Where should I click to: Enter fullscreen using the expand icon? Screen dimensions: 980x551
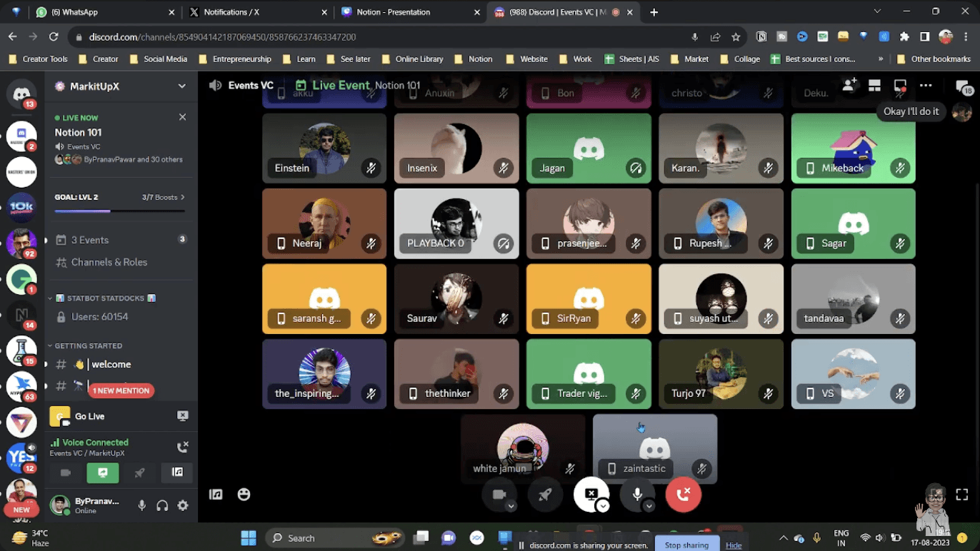pyautogui.click(x=962, y=494)
